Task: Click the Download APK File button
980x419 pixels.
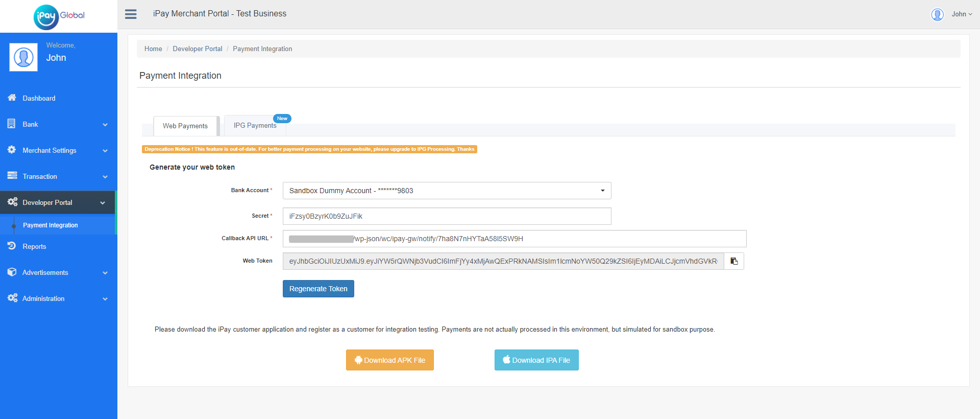Action: point(390,360)
